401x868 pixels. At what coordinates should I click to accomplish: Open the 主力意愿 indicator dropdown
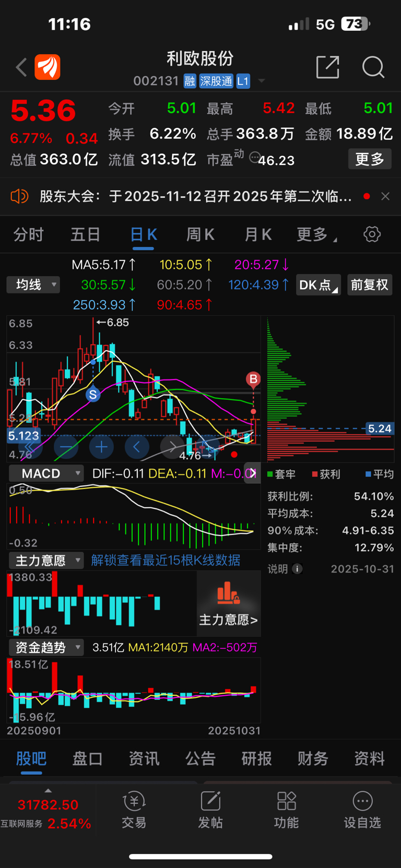pos(46,561)
